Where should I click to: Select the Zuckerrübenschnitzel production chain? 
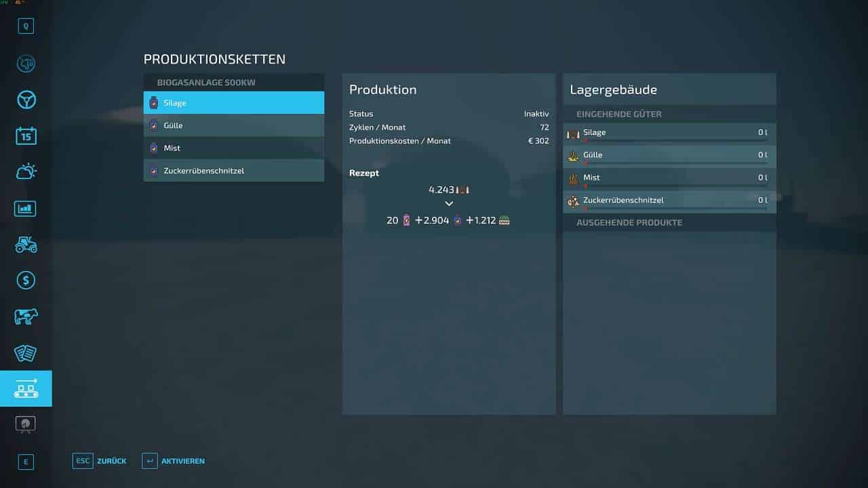234,171
